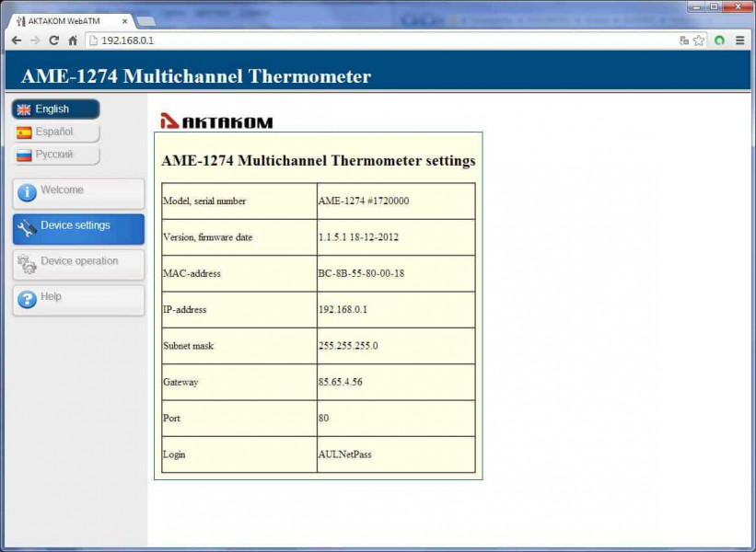756x552 pixels.
Task: Click the gears icon beside Device operation
Action: (x=27, y=264)
